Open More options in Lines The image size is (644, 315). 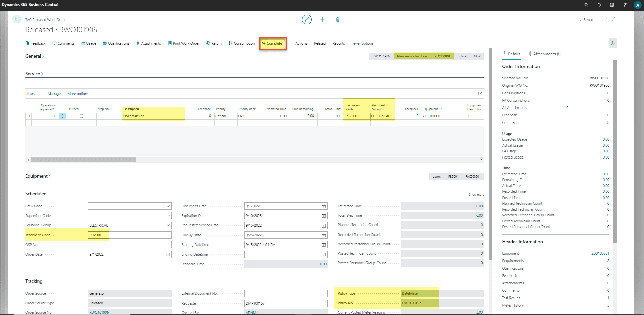point(78,94)
